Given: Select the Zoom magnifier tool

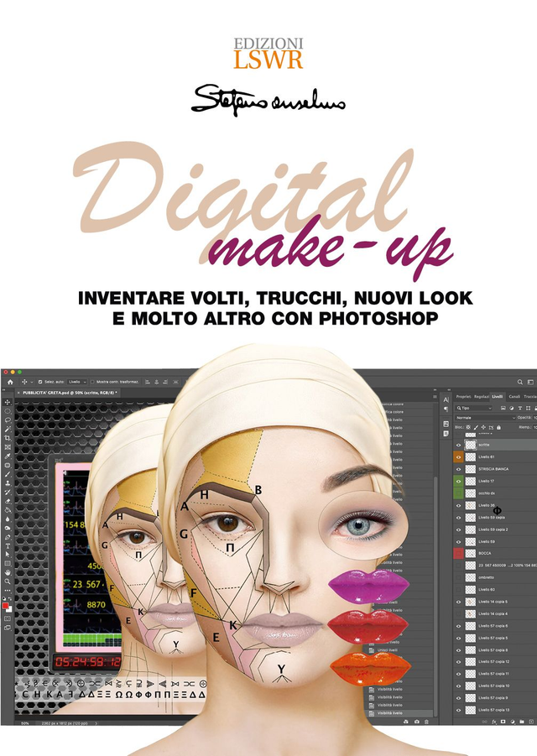Looking at the screenshot, I should 8,581.
